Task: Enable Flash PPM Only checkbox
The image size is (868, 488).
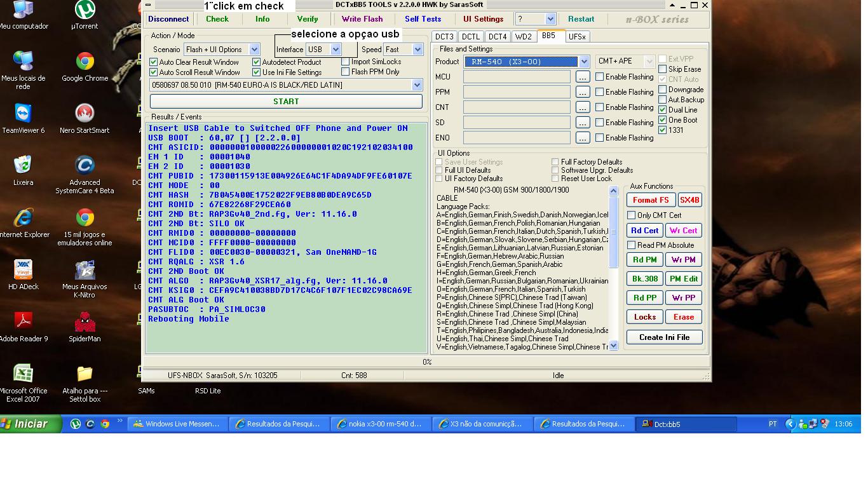Action: point(345,72)
